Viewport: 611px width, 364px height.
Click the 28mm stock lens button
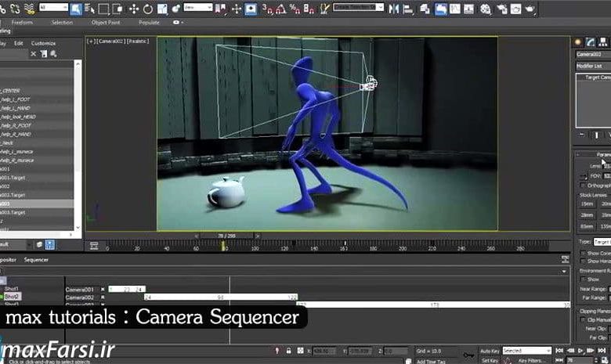coord(587,215)
